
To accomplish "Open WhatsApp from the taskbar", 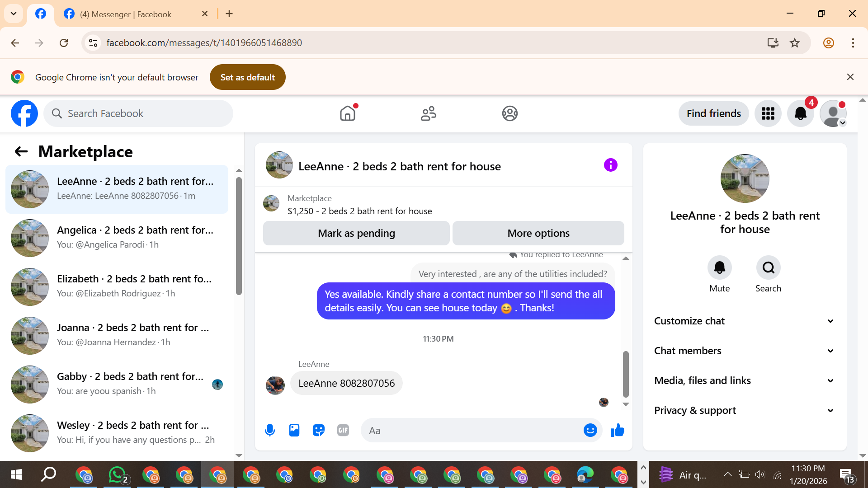I will coord(118,475).
